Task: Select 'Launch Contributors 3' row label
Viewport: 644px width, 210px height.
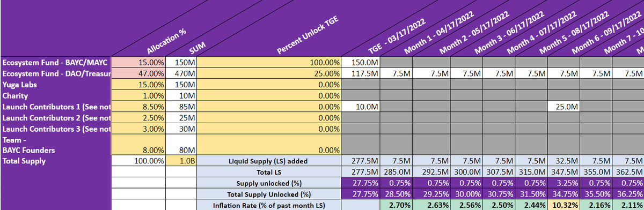Action: pyautogui.click(x=55, y=129)
